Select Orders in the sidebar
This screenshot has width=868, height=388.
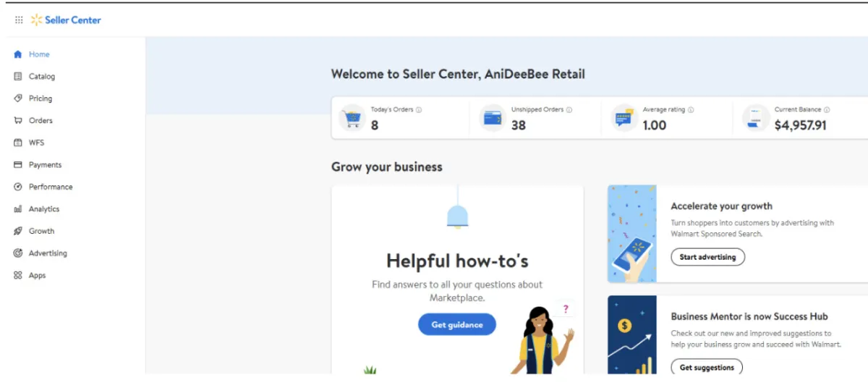[41, 120]
